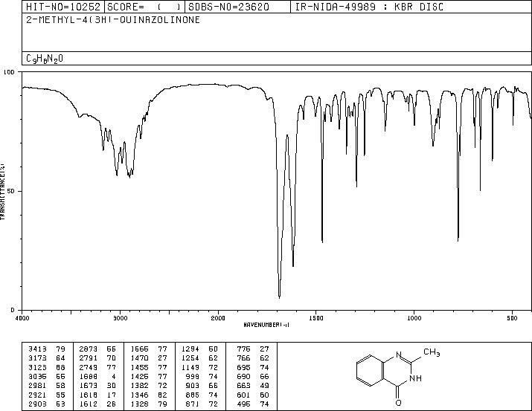Click transmittance value 4 in peak table
Screen dimensions: 532x411
click(114, 376)
